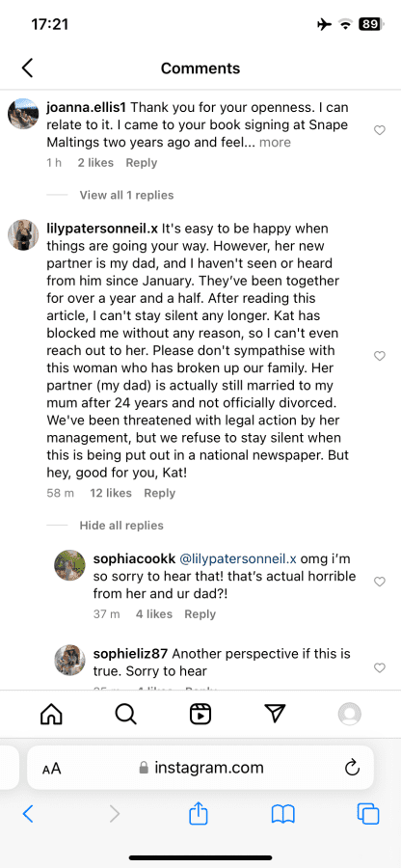The width and height of the screenshot is (401, 868).
Task: Expand 'View all 1 replies'
Action: [x=126, y=195]
